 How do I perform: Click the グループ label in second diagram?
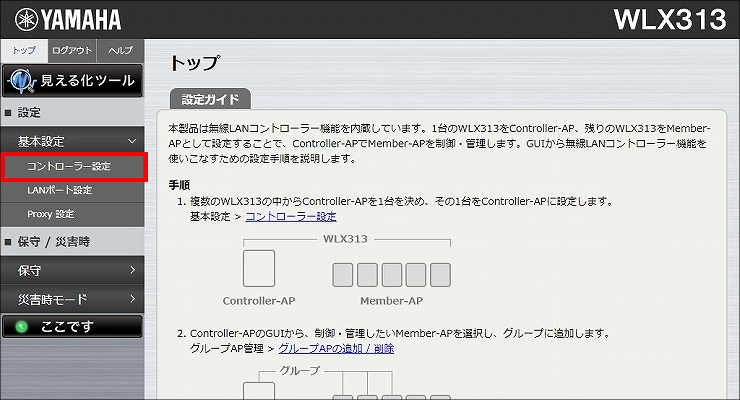[x=300, y=371]
